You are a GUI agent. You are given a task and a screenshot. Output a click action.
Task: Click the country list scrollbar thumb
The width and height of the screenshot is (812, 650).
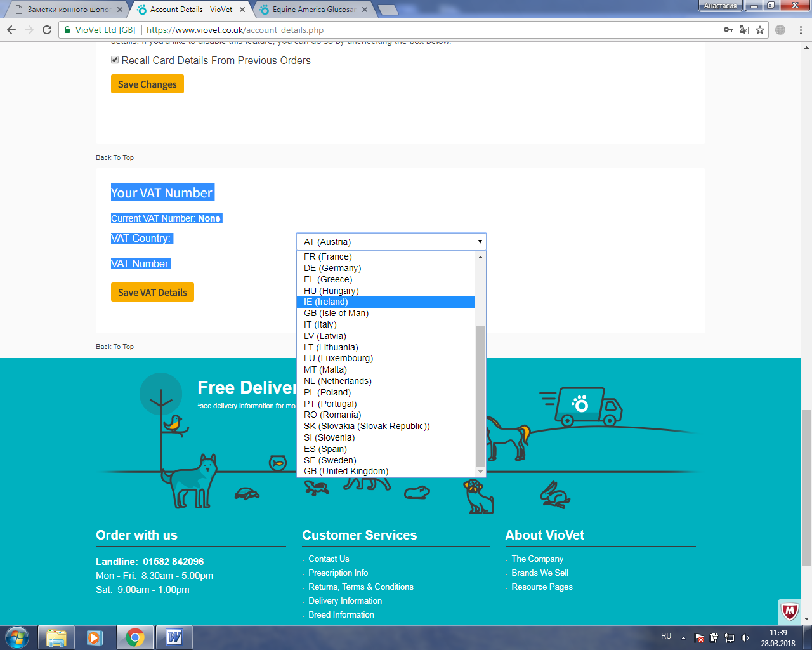click(480, 395)
